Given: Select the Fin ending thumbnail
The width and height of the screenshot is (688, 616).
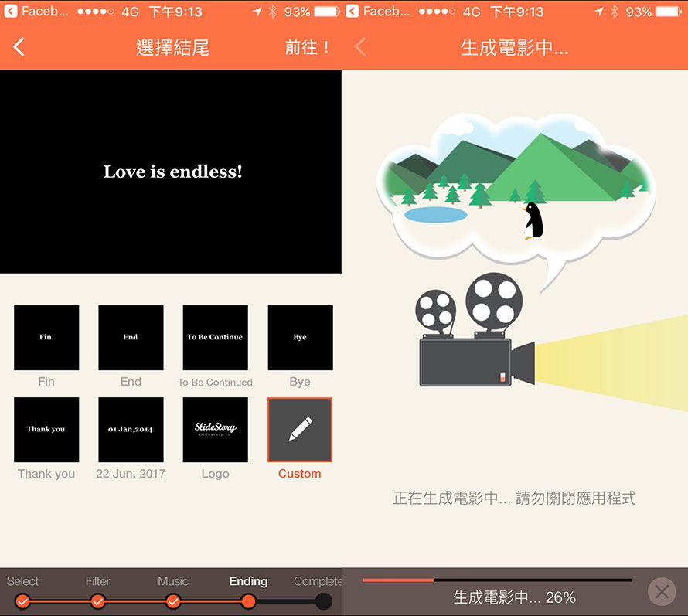Looking at the screenshot, I should (46, 338).
